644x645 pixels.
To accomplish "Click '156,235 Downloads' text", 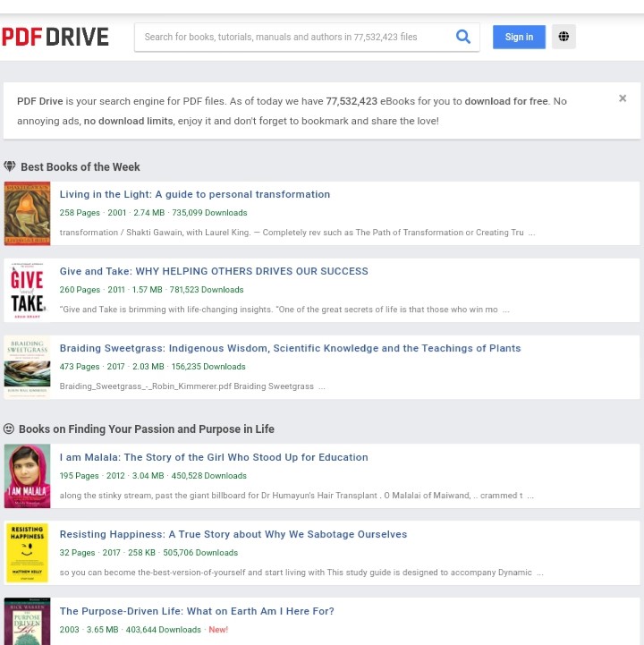I will click(208, 367).
